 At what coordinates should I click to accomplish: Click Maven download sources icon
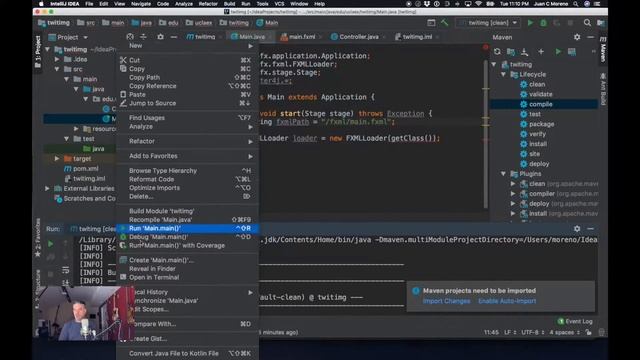[x=524, y=52]
